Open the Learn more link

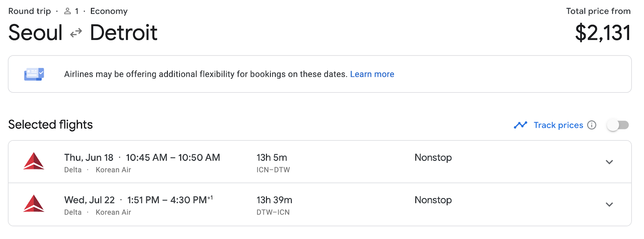point(372,74)
